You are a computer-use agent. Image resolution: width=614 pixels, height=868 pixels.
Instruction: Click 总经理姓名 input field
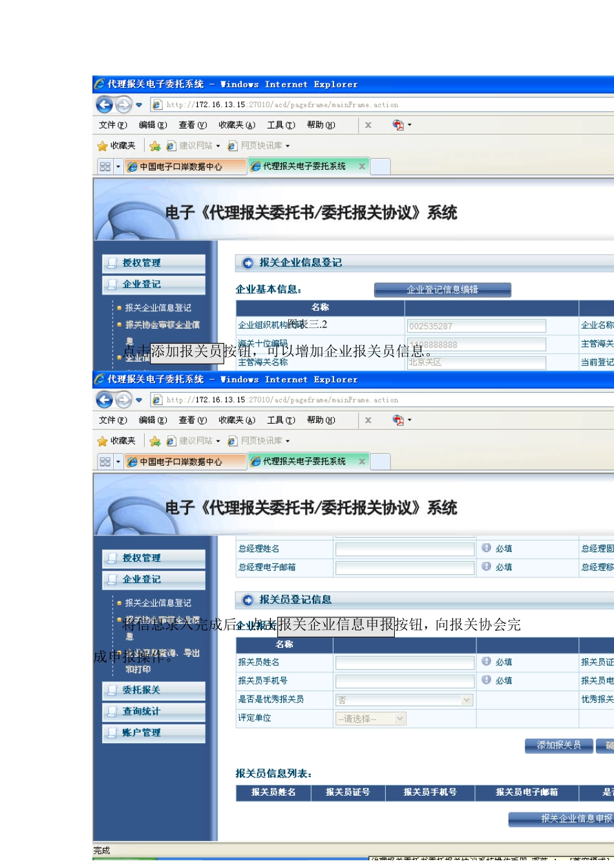pyautogui.click(x=405, y=549)
